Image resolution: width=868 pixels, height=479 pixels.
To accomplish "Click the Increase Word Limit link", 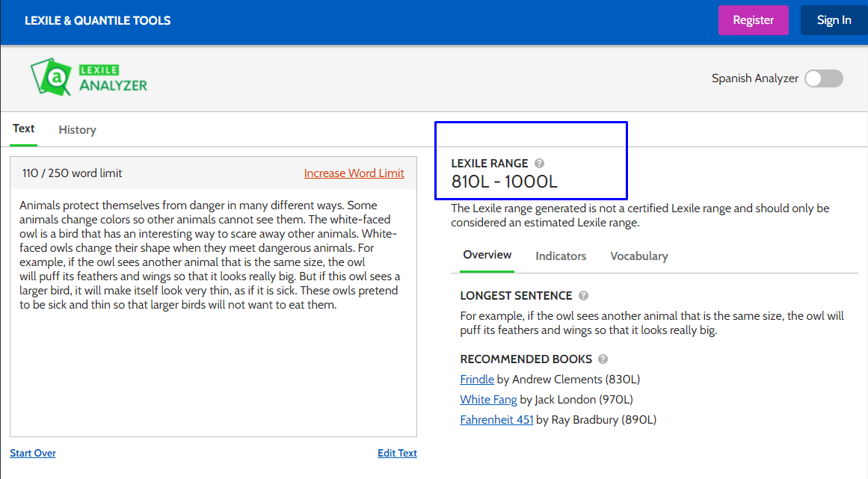I will pyautogui.click(x=354, y=173).
